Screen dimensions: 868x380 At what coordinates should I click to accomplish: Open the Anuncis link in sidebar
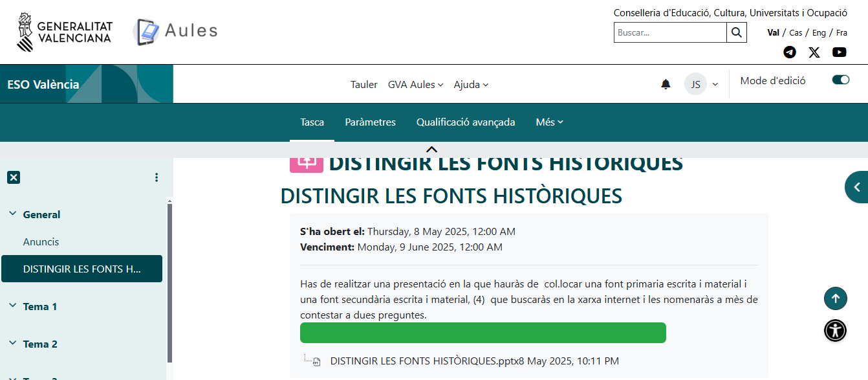pyautogui.click(x=41, y=241)
